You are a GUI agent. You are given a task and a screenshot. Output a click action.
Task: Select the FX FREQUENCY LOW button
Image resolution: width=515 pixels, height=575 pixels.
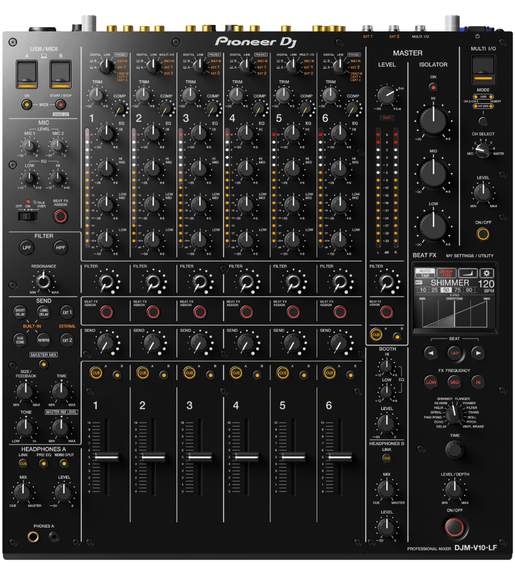pyautogui.click(x=431, y=382)
